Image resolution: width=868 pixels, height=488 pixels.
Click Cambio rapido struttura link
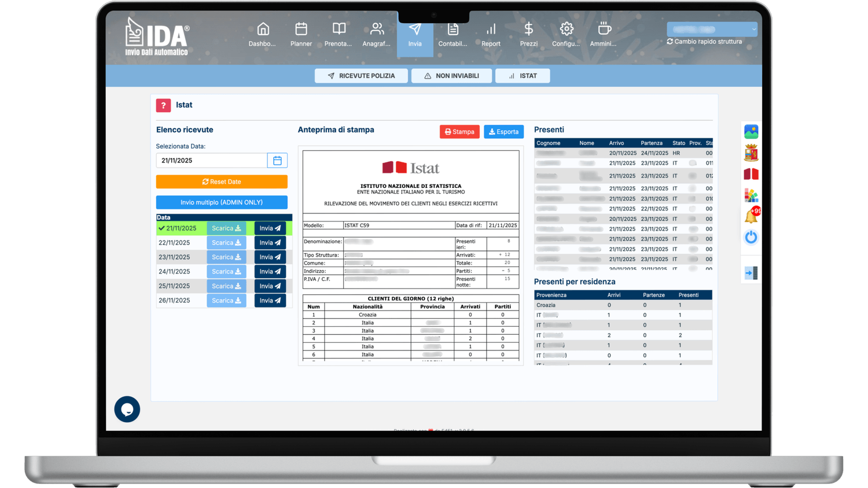[704, 42]
